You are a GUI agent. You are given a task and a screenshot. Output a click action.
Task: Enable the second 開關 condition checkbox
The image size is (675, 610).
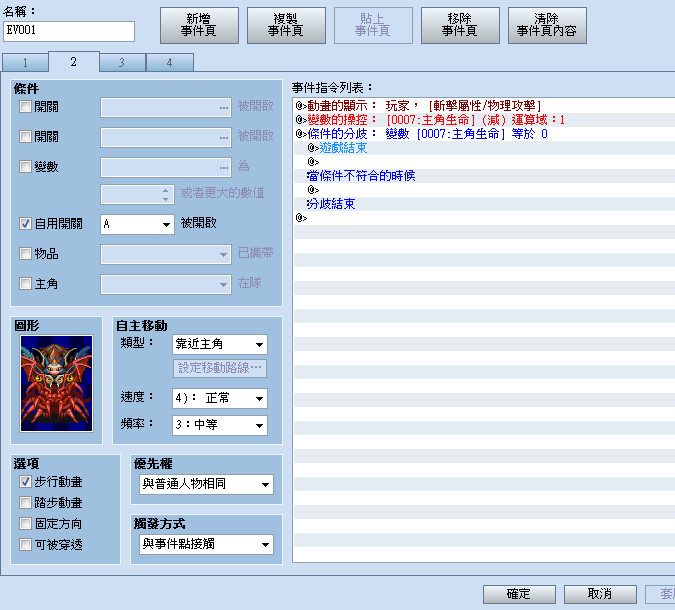coord(25,136)
